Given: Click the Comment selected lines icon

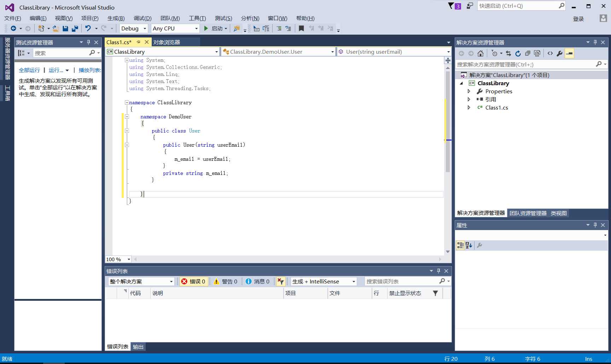Looking at the screenshot, I should [279, 29].
